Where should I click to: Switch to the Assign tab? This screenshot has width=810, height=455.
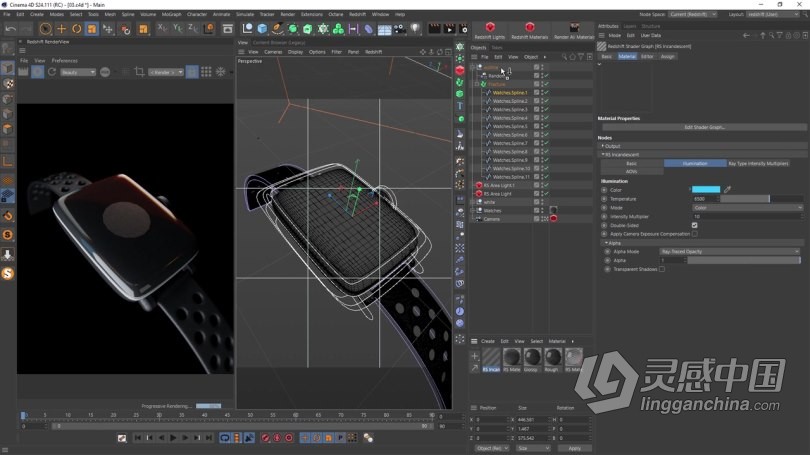[667, 56]
